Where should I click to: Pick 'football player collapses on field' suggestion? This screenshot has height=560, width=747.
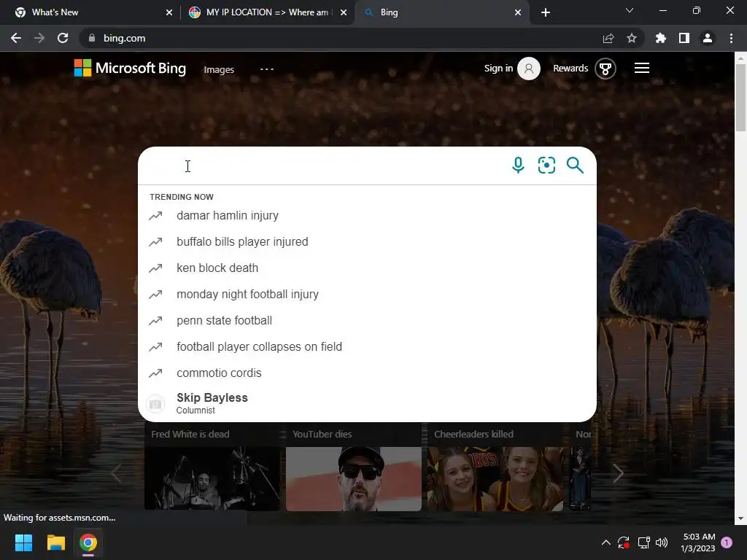tap(367, 346)
